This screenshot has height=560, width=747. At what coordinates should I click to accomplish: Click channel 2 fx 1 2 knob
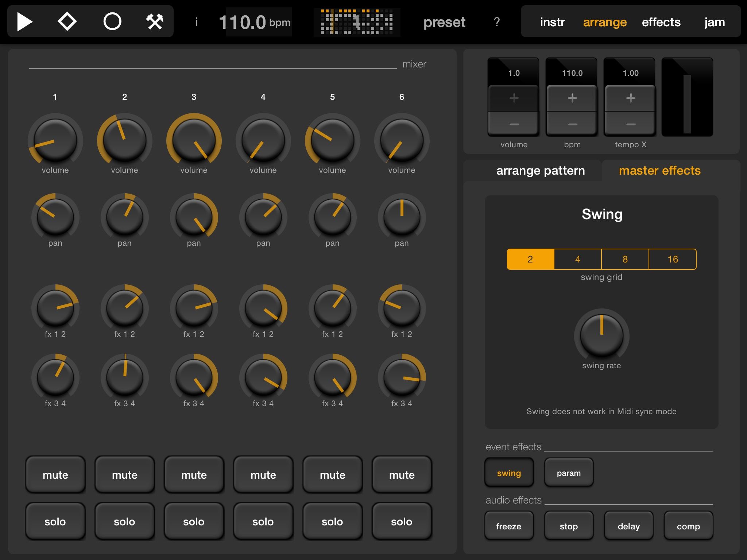pyautogui.click(x=125, y=308)
